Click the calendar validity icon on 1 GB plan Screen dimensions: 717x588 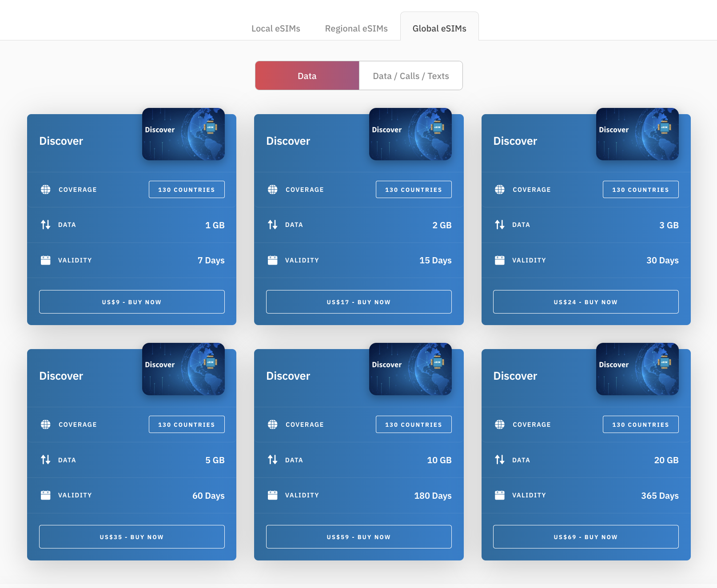tap(46, 260)
